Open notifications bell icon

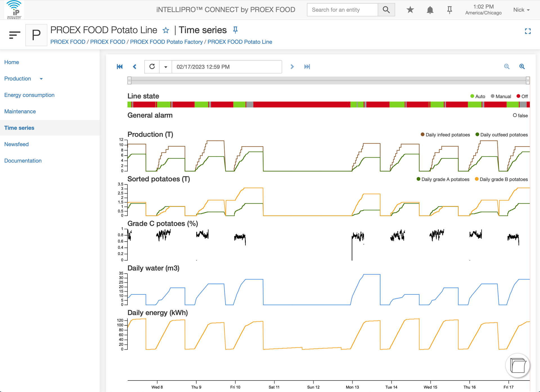coord(430,10)
